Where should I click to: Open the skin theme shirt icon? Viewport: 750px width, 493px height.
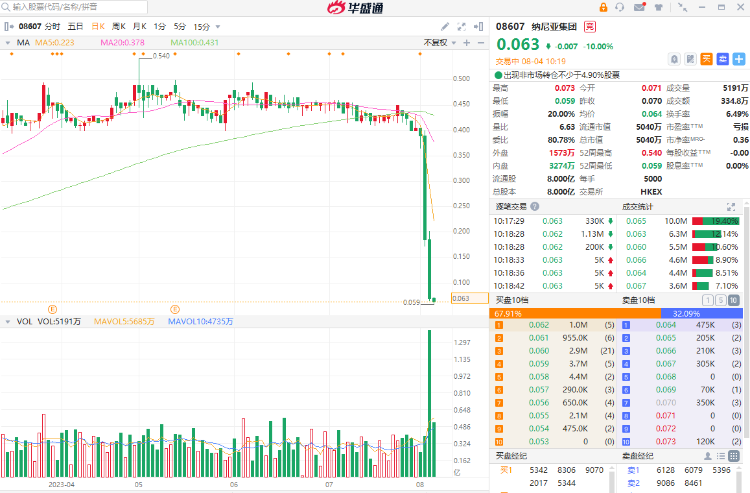[x=659, y=7]
